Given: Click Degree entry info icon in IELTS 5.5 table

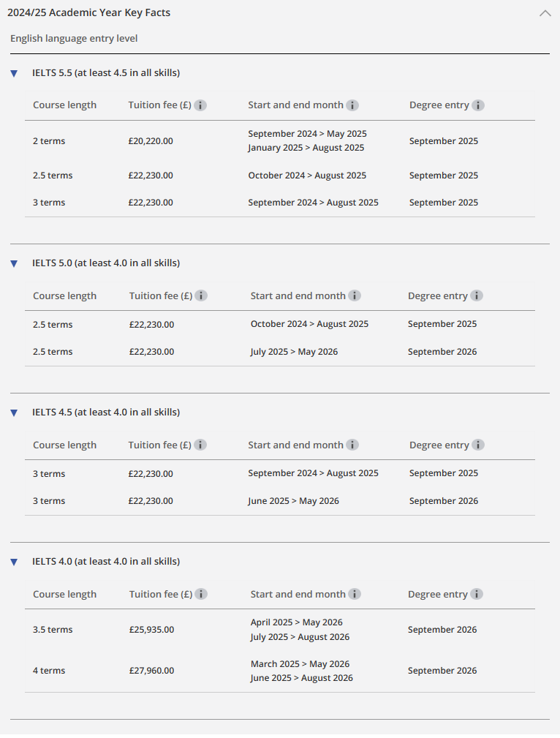Looking at the screenshot, I should pos(478,105).
